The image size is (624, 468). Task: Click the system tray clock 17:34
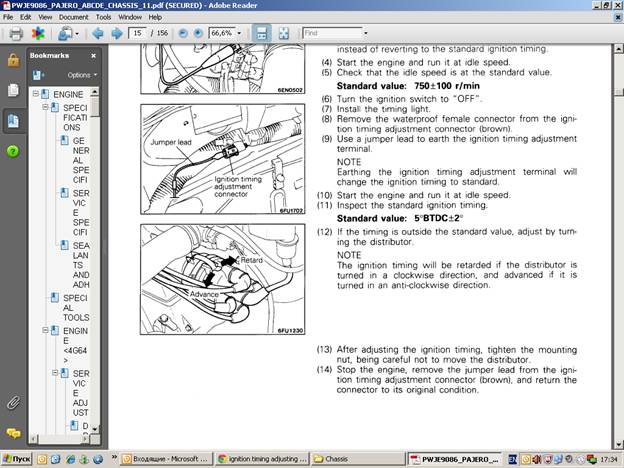click(609, 460)
